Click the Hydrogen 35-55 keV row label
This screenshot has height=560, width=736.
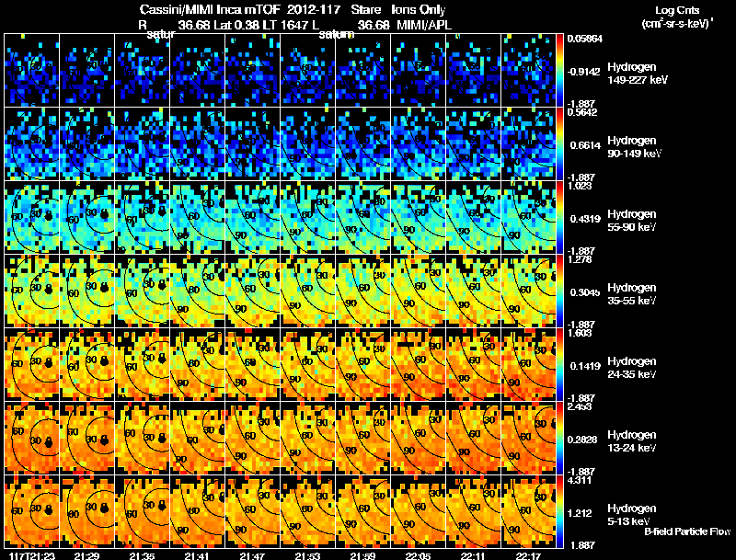pyautogui.click(x=631, y=294)
